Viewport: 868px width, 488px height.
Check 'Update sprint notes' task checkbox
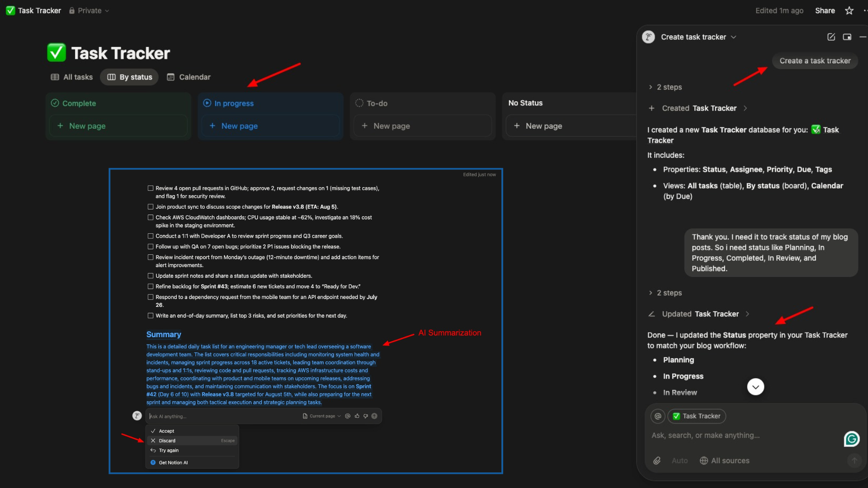(151, 276)
